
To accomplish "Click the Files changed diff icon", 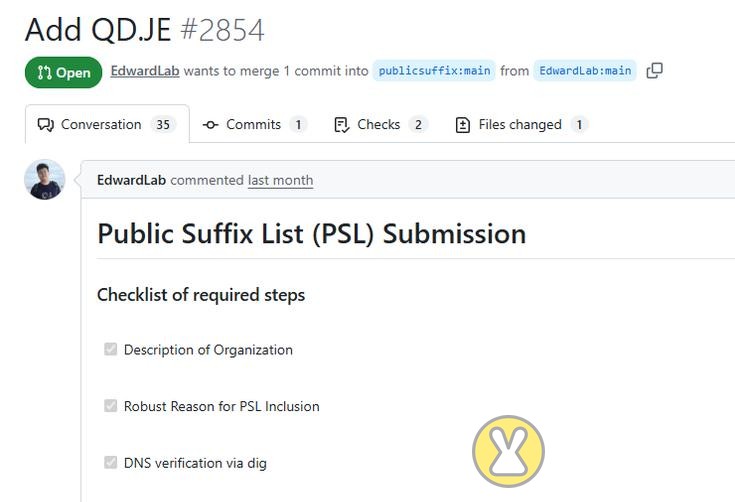I will [463, 125].
